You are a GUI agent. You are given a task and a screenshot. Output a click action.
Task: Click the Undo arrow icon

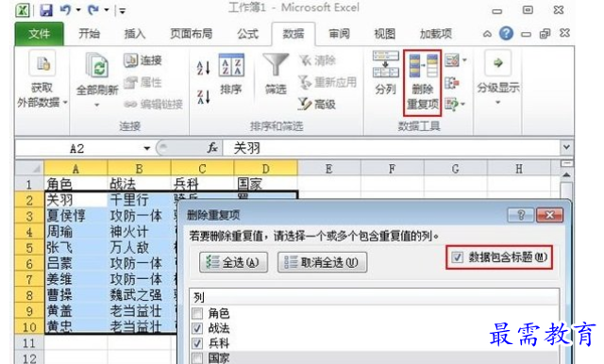[65, 10]
